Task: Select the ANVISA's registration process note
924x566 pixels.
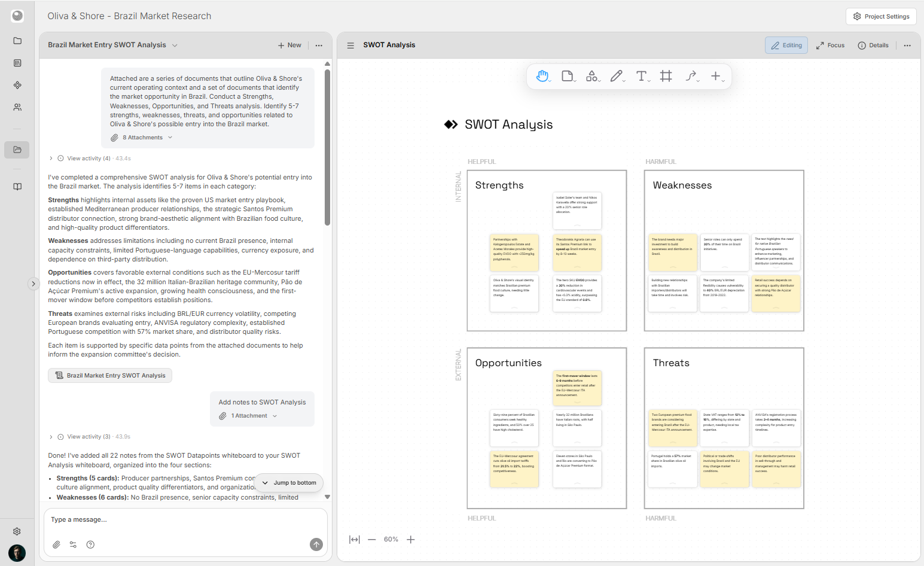Action: (x=776, y=428)
